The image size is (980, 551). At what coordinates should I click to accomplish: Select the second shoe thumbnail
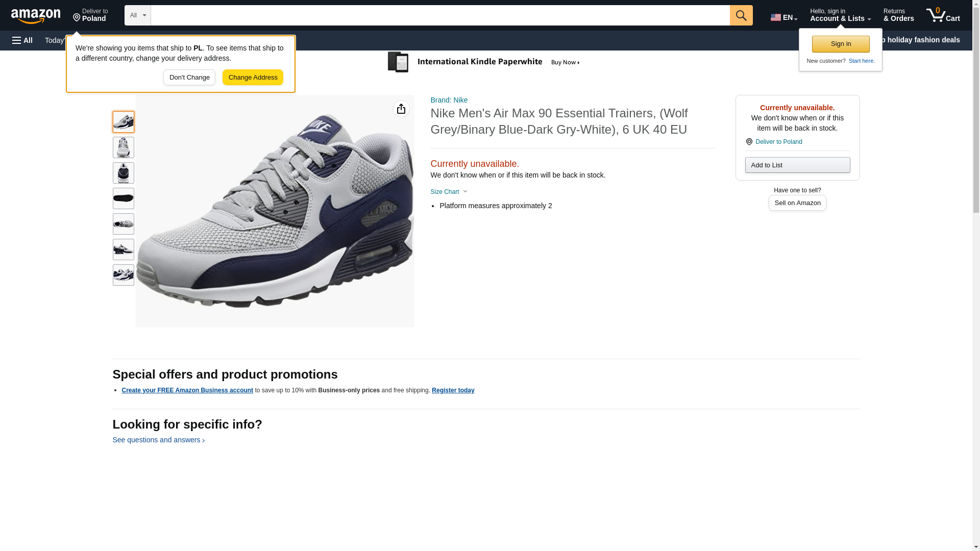point(123,147)
